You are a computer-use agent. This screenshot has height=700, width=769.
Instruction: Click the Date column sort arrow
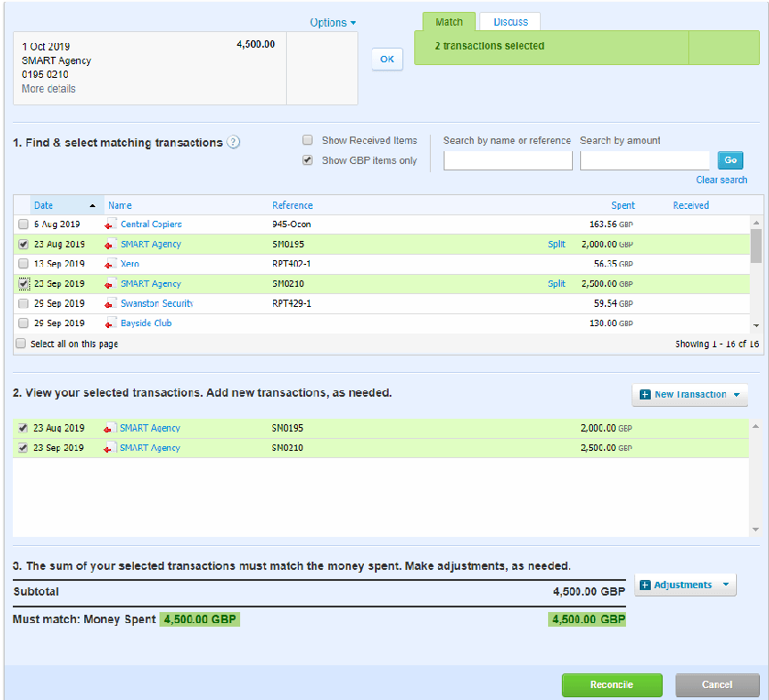(92, 206)
